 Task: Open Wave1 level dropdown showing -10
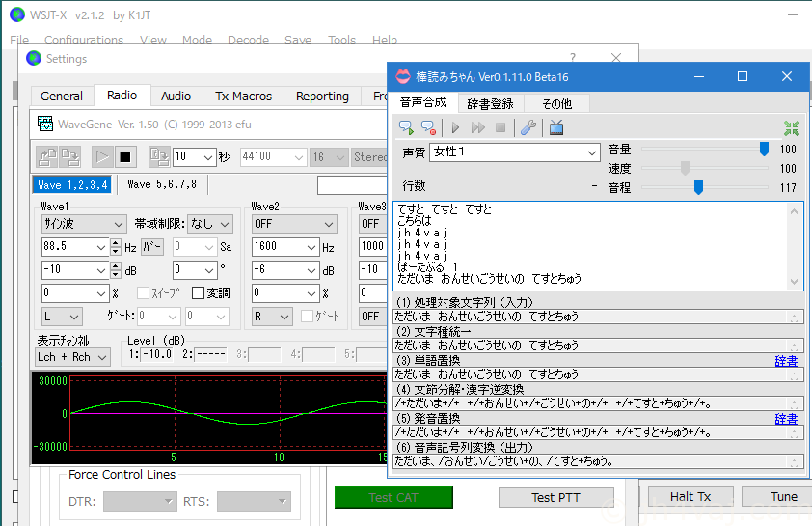[74, 270]
